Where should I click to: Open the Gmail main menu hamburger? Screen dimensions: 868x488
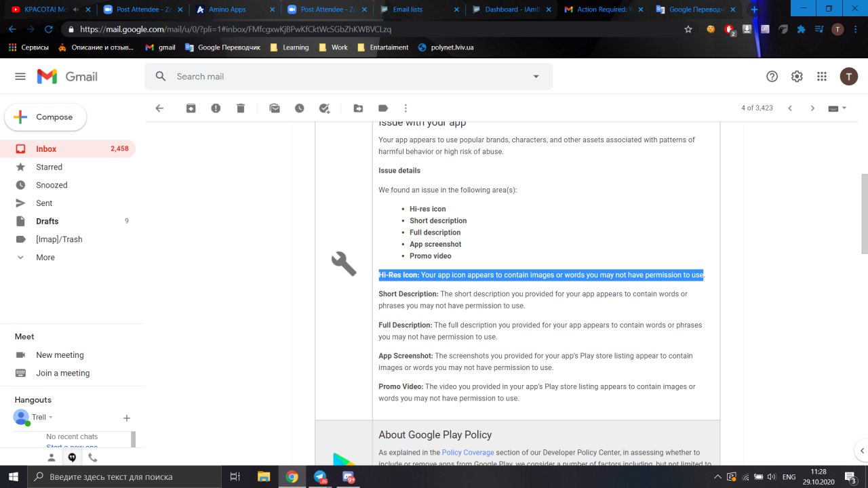click(x=20, y=77)
